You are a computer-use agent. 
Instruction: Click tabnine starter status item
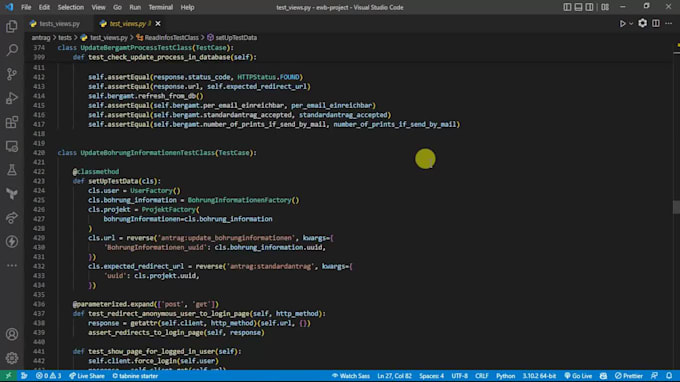(135, 376)
